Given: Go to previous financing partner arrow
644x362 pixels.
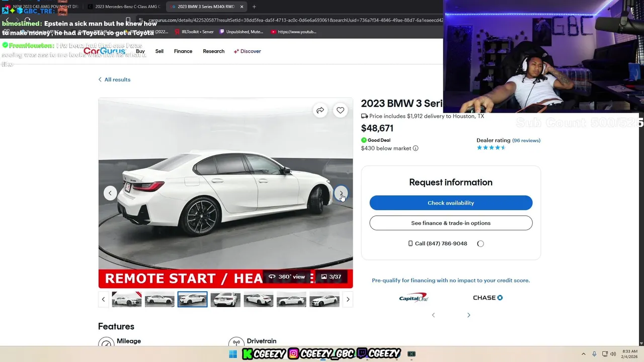Looking at the screenshot, I should point(433,315).
